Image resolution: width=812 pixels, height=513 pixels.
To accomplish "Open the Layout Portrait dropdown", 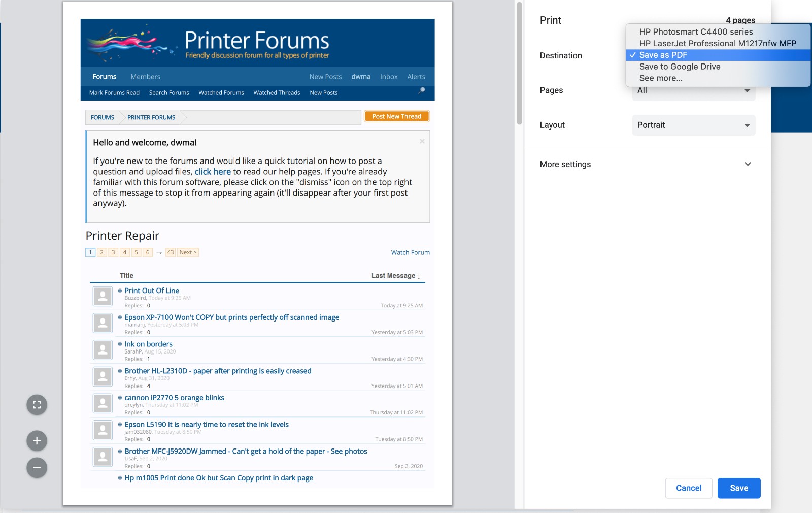I will click(x=694, y=125).
